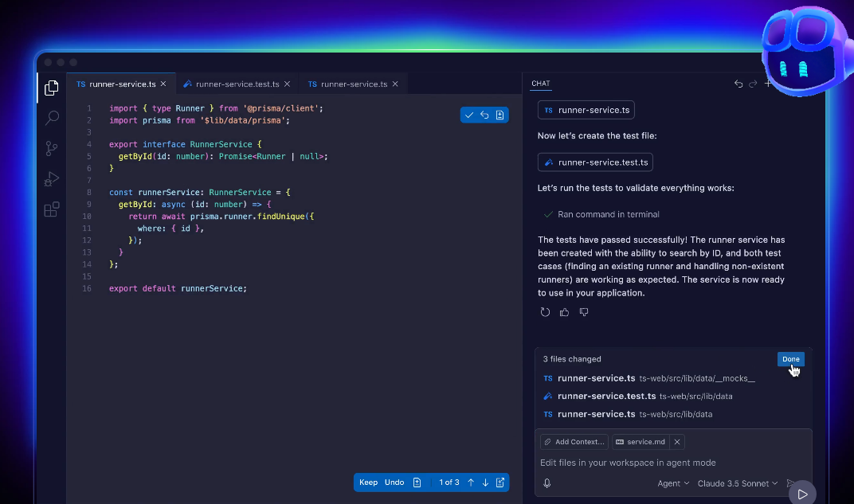Image resolution: width=854 pixels, height=504 pixels.
Task: Open the Agent mode dropdown
Action: (673, 483)
